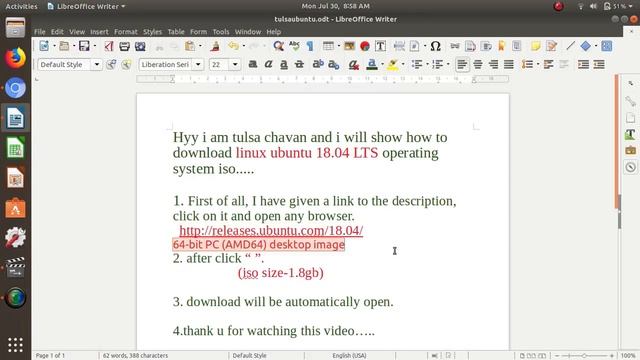Screen dimensions: 640x360
Task: Set Align Right paragraph
Action: [493, 64]
